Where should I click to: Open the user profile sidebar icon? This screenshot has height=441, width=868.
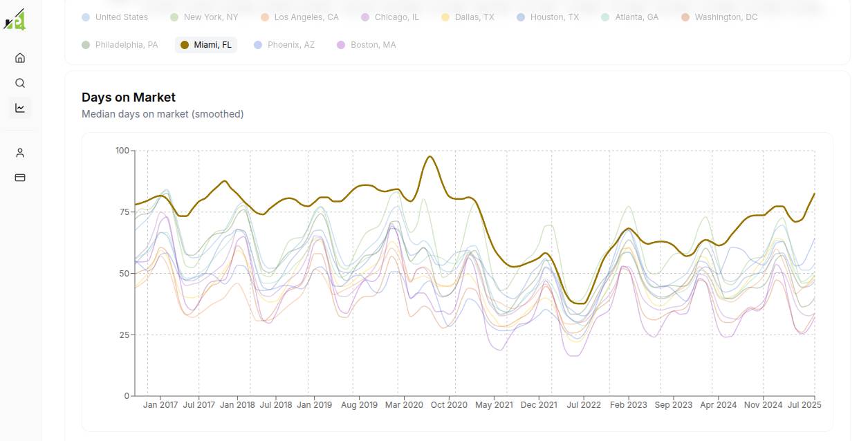click(20, 153)
